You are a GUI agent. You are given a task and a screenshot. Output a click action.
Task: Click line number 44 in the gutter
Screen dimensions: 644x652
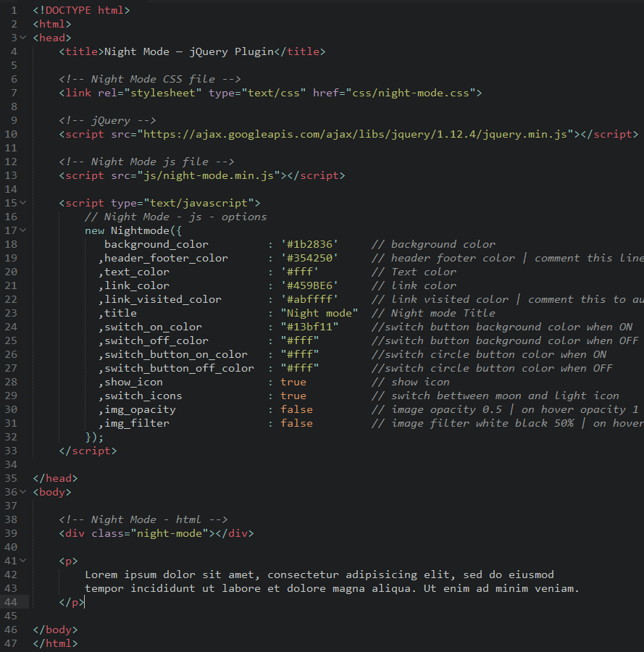point(11,602)
